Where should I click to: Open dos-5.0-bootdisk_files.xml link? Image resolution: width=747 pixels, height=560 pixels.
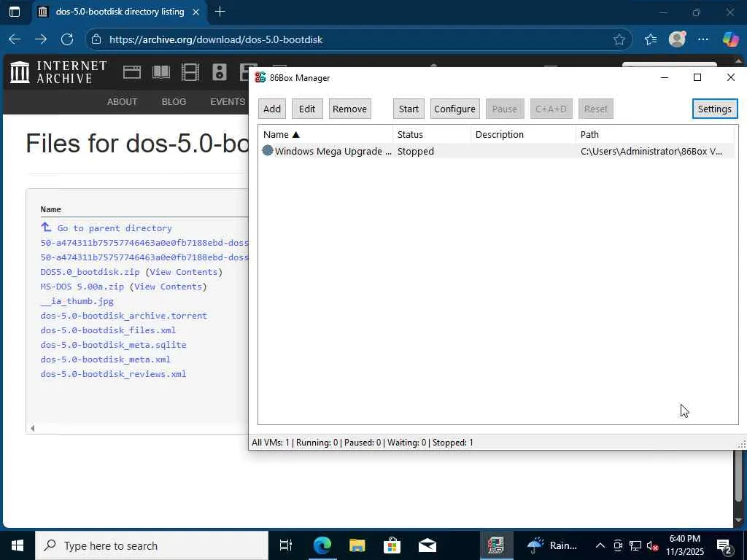tap(108, 330)
